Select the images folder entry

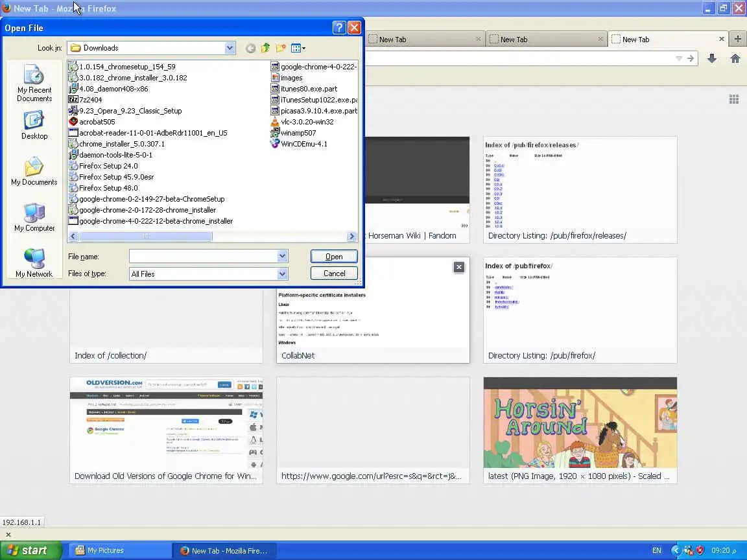click(x=287, y=78)
